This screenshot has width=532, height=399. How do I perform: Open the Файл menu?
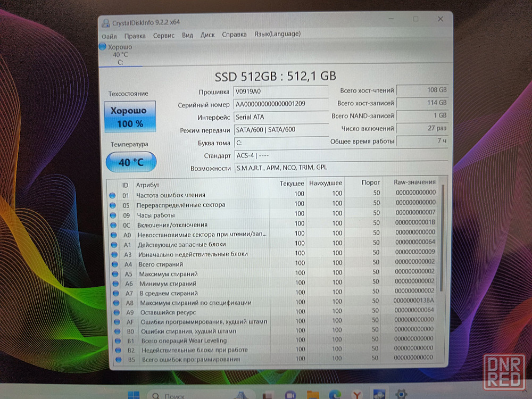tap(109, 36)
